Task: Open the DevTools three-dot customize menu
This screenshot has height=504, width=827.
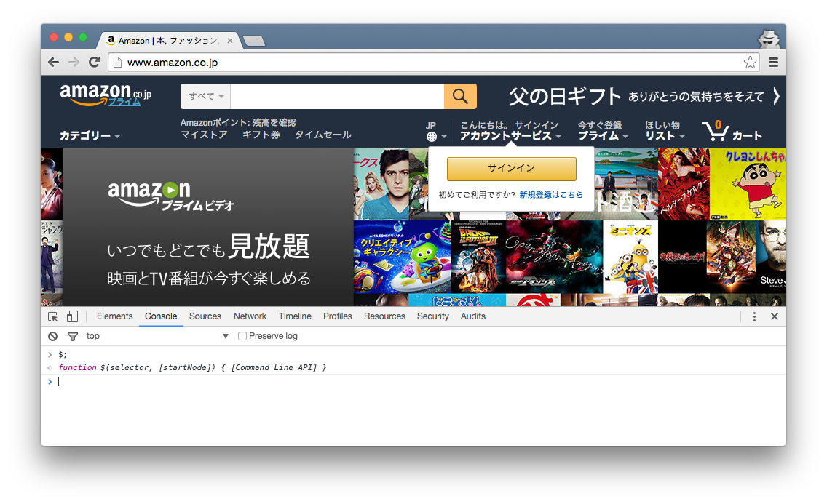Action: point(754,316)
